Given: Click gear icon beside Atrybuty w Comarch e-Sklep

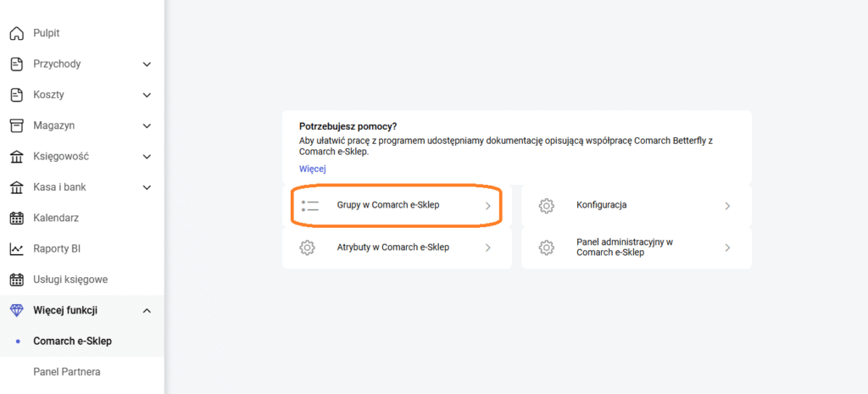Looking at the screenshot, I should pyautogui.click(x=308, y=247).
